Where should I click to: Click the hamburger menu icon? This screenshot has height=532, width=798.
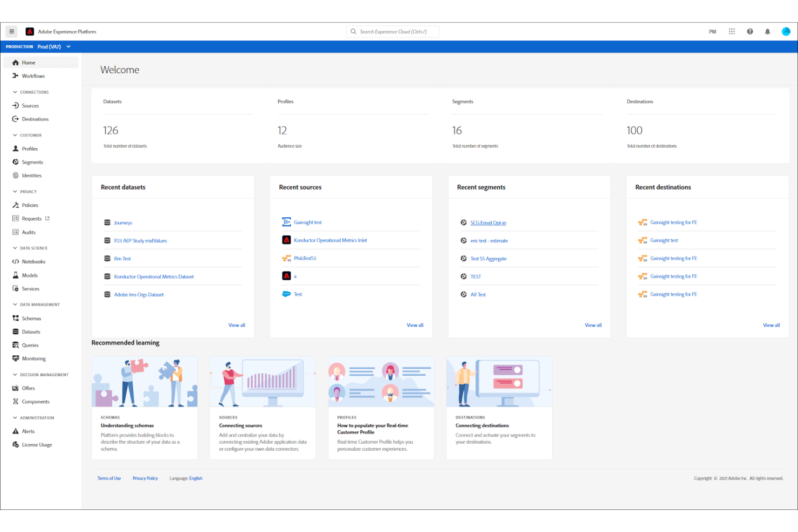point(11,31)
